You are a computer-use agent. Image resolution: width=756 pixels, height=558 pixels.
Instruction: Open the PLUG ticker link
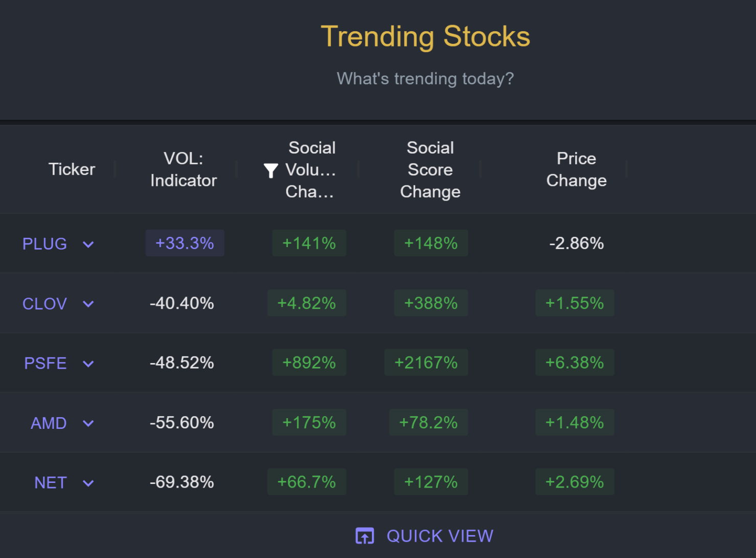click(44, 244)
